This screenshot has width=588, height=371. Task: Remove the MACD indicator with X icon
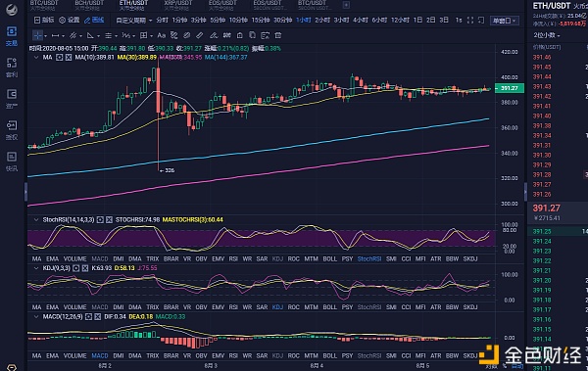click(x=97, y=316)
